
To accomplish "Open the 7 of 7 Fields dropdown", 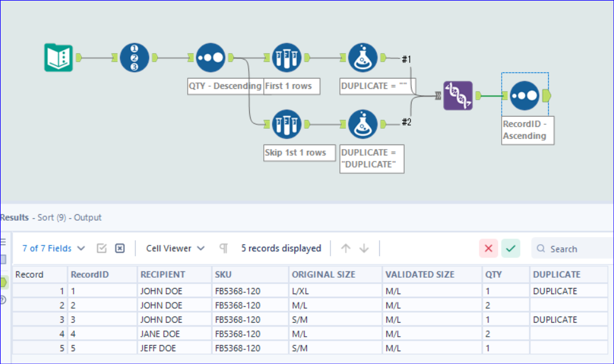I will [x=54, y=248].
